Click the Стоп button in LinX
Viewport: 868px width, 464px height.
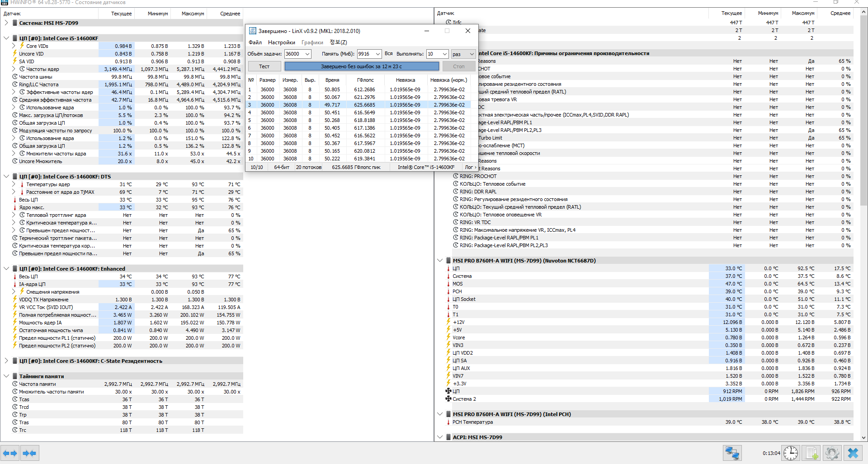tap(458, 66)
